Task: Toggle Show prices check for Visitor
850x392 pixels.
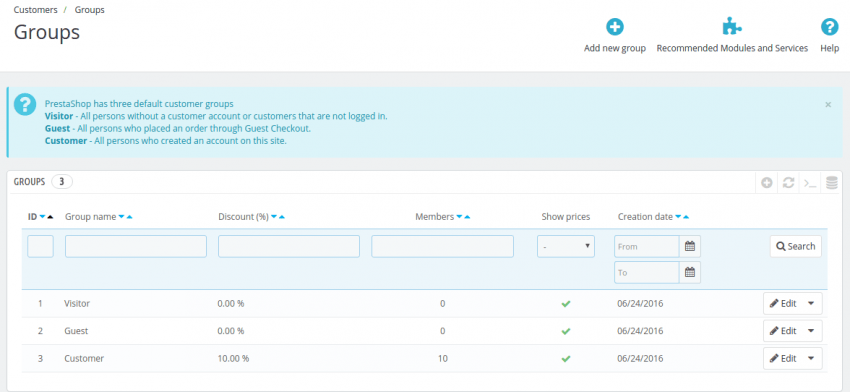Action: [x=566, y=304]
